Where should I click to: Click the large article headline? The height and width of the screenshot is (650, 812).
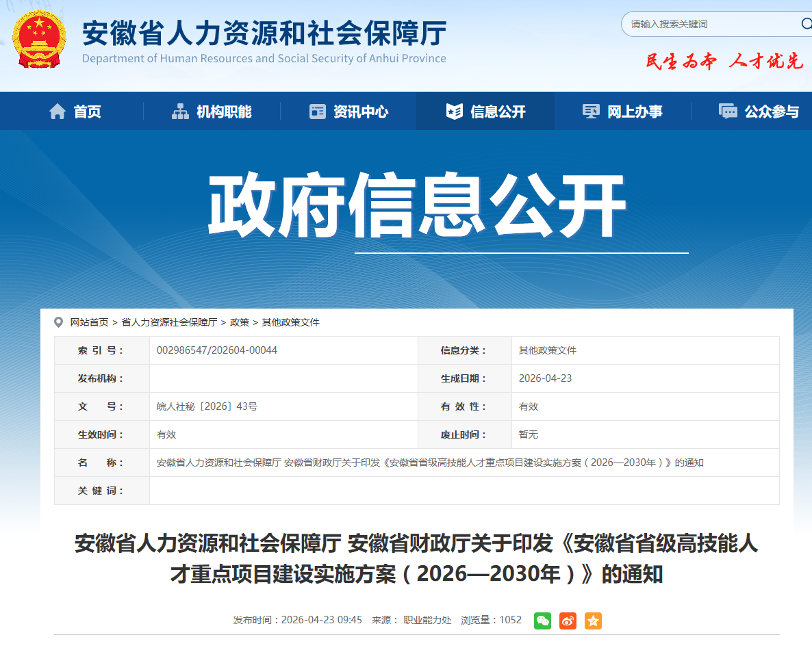pyautogui.click(x=416, y=558)
